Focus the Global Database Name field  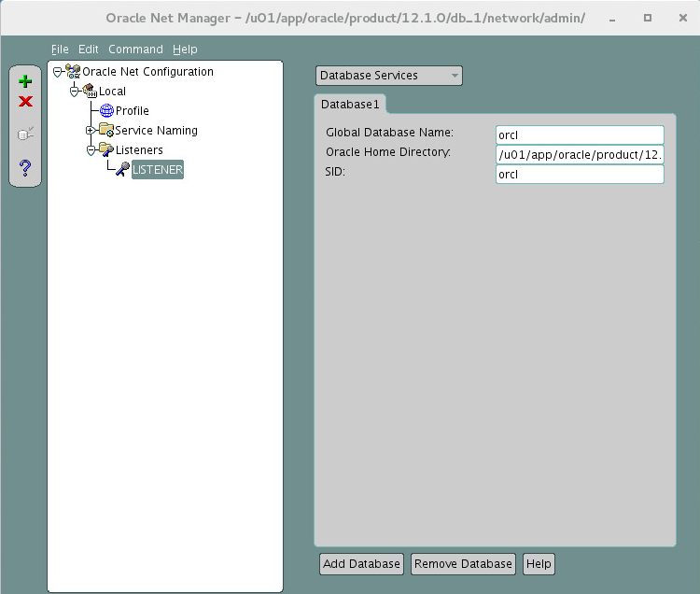580,134
